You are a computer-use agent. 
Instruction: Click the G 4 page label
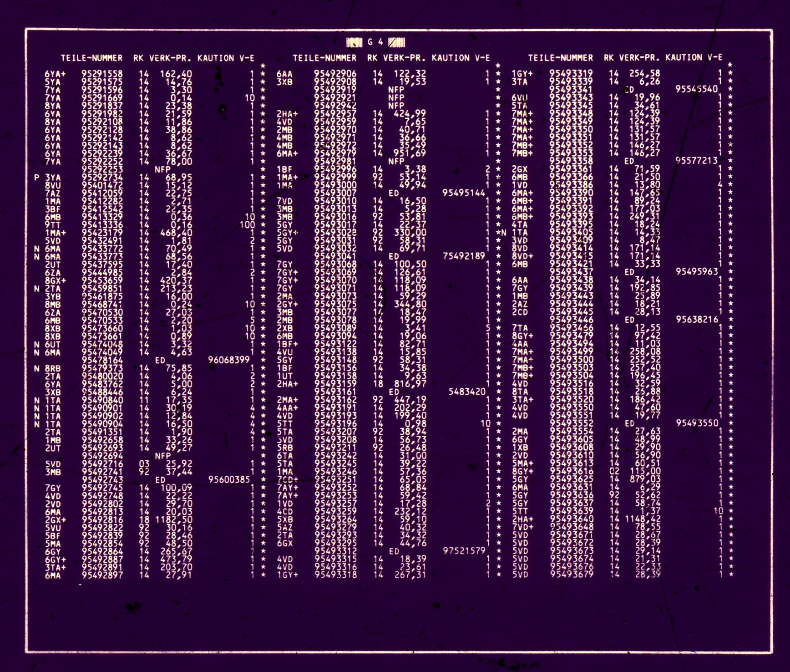[x=375, y=42]
